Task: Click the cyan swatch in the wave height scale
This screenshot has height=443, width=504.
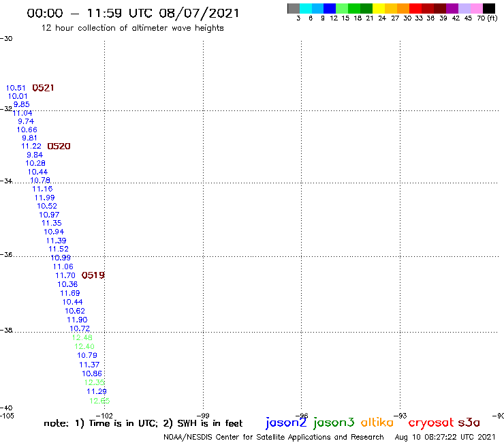Action: pos(306,8)
